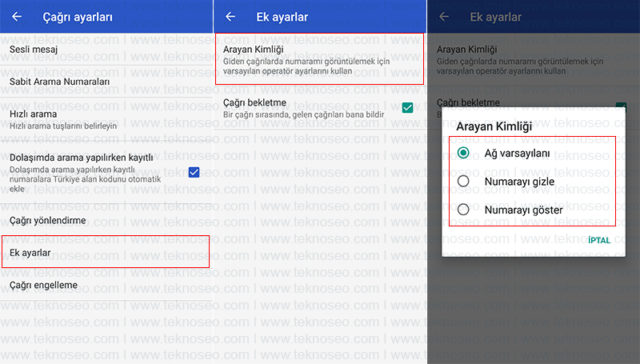
Task: Open Ek ayarlar in call settings
Action: pyautogui.click(x=106, y=252)
